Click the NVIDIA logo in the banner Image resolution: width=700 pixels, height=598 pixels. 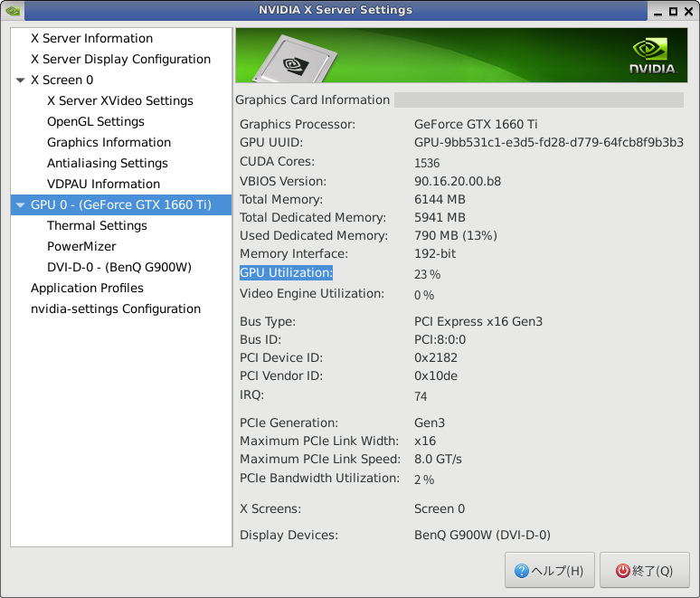[x=653, y=56]
